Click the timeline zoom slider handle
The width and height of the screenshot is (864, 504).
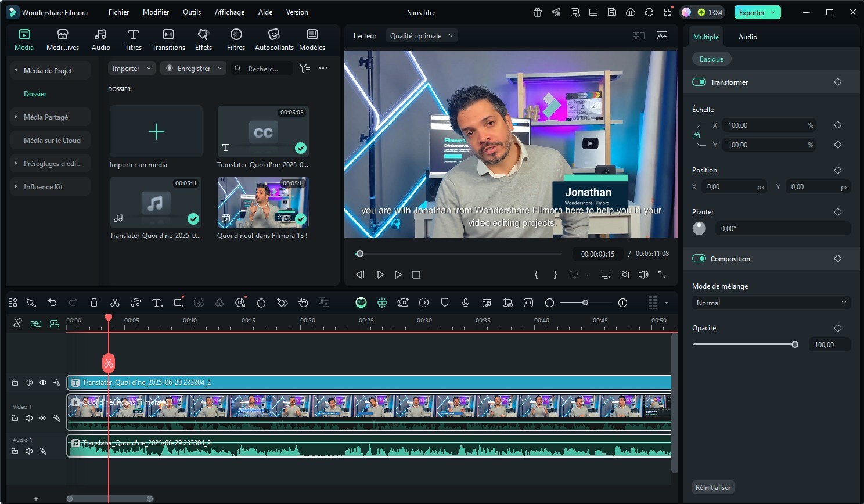click(585, 303)
